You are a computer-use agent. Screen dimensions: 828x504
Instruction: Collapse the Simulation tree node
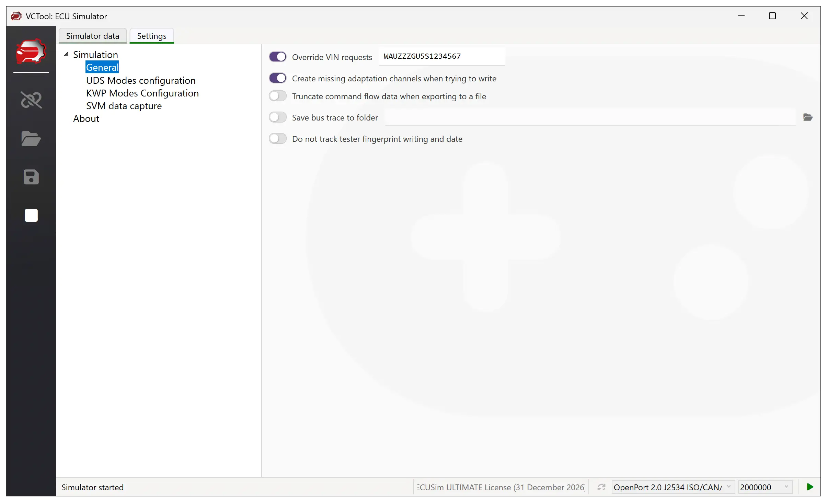[x=66, y=55]
